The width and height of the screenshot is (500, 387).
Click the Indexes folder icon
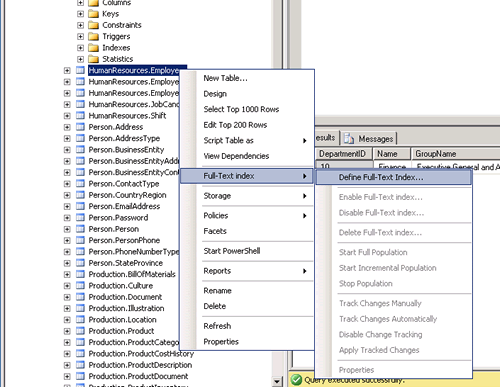(x=94, y=48)
